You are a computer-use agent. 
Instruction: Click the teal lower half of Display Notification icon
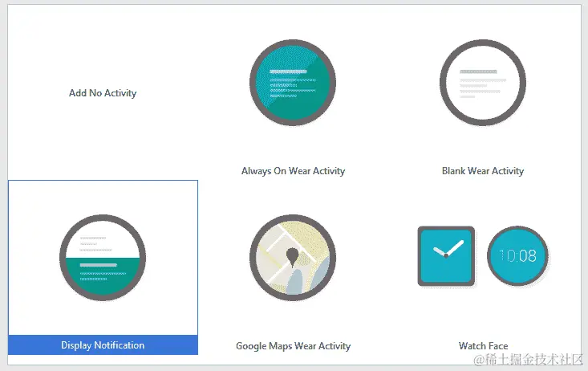(x=103, y=276)
